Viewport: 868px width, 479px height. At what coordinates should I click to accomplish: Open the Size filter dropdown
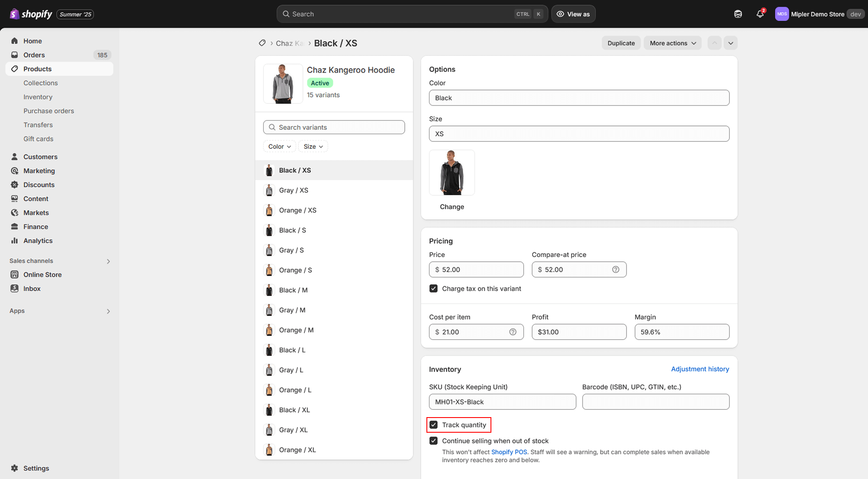pyautogui.click(x=313, y=147)
